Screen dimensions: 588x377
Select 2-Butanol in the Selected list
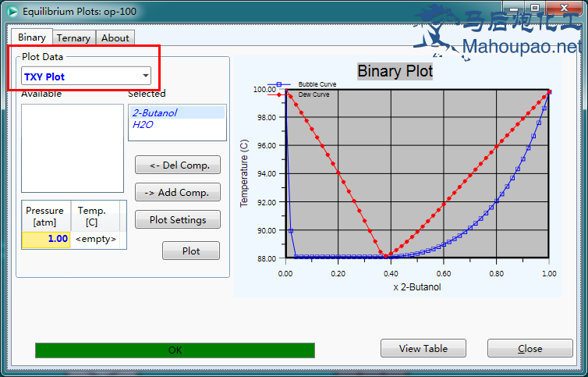tap(154, 113)
